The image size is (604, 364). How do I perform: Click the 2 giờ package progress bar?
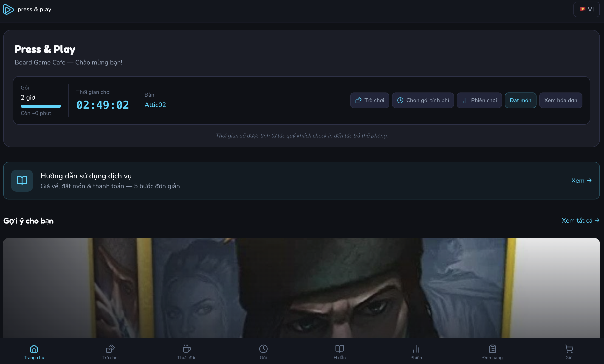(41, 106)
